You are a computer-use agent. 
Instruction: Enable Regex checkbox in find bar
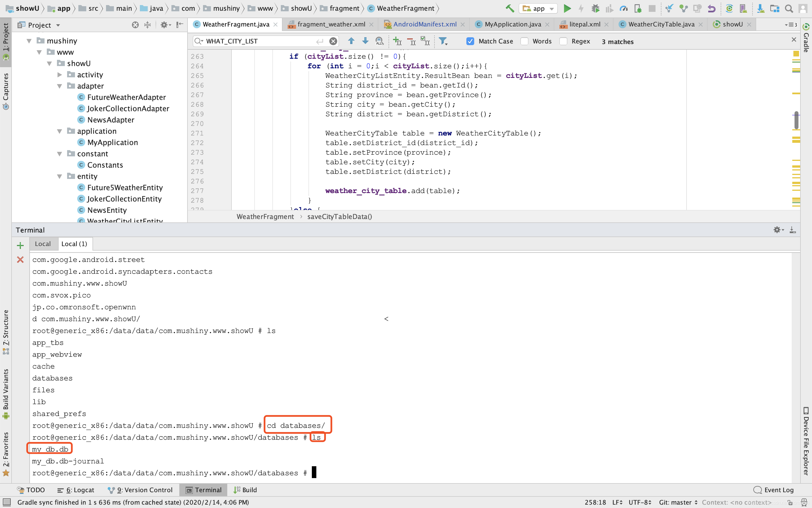563,41
